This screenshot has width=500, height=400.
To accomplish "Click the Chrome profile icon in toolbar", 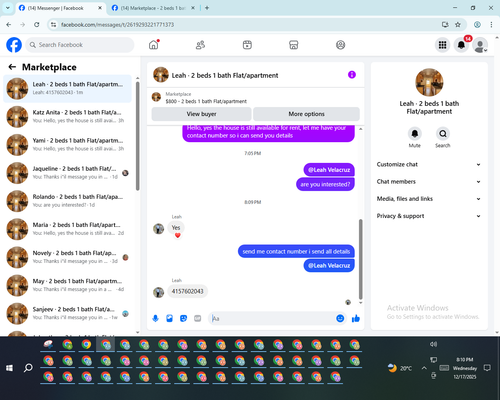I will tap(477, 24).
